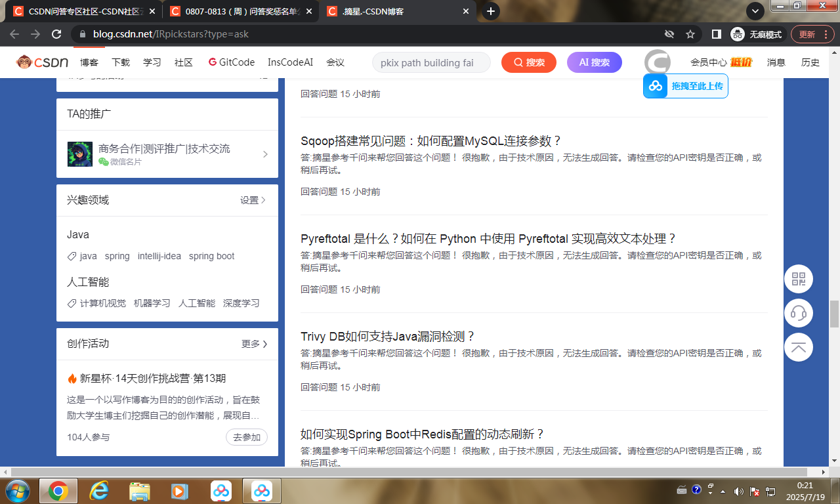Click the vertical scrollbar thumb
Screen dimensions: 840x504
(834, 314)
